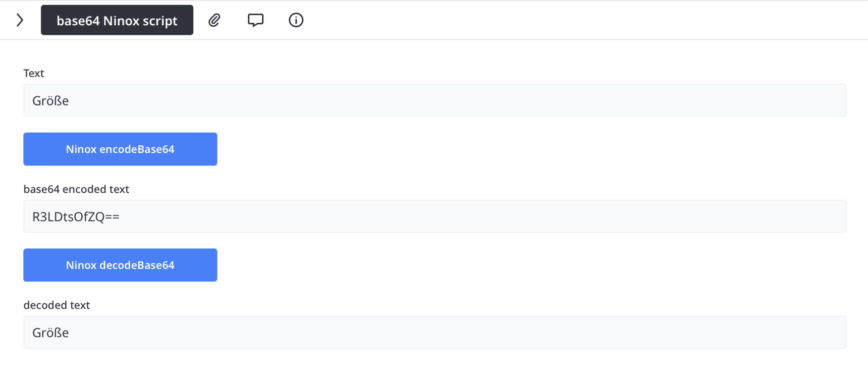Viewport: 868px width, 382px height.
Task: Select the base64 Ninox script tab
Action: [117, 20]
